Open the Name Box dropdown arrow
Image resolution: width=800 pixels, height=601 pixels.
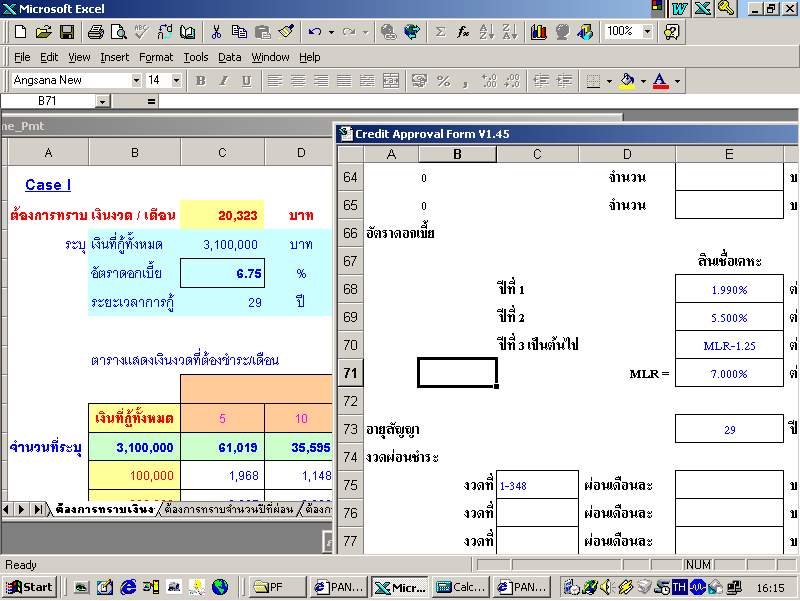[x=103, y=102]
